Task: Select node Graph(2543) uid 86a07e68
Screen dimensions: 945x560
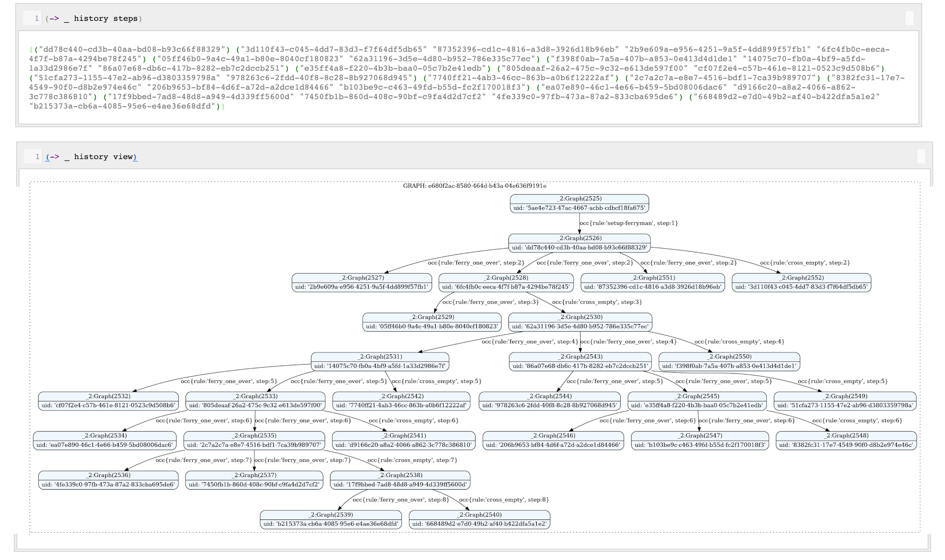Action: [580, 361]
